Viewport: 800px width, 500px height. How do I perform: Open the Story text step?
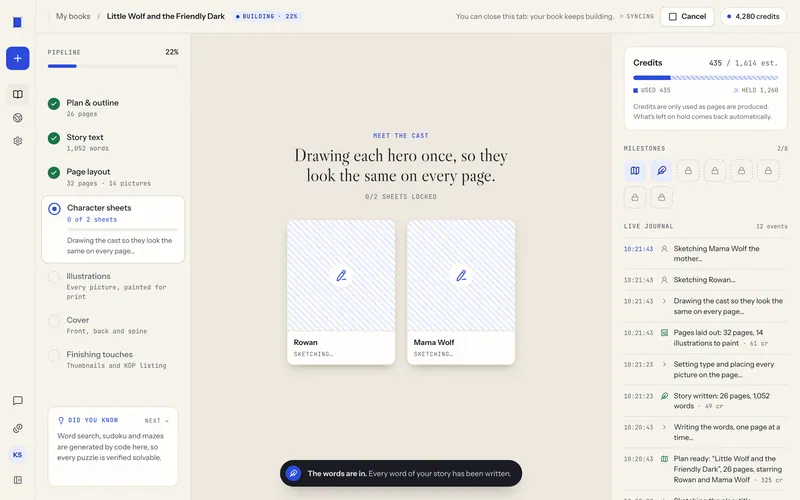[113, 142]
